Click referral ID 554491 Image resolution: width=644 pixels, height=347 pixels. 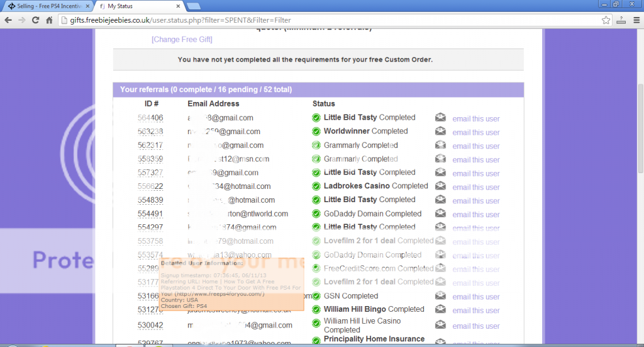pyautogui.click(x=150, y=213)
